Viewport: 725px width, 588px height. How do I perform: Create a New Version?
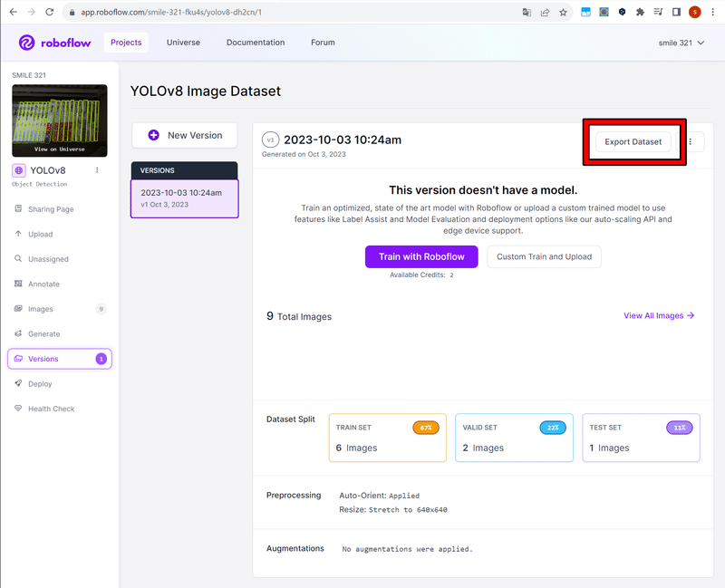[x=185, y=135]
